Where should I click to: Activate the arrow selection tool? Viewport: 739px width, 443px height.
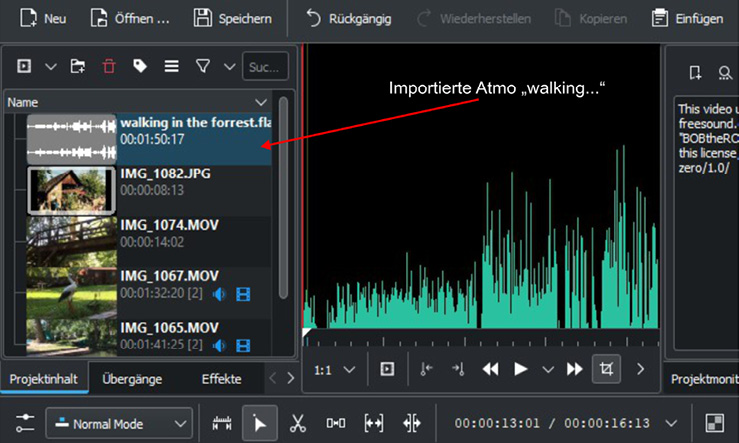coord(258,423)
